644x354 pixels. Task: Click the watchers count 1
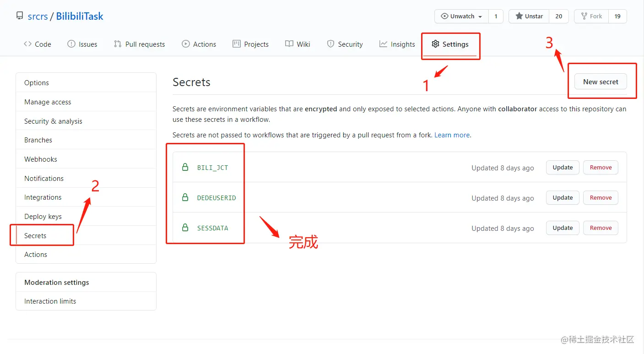coord(496,16)
